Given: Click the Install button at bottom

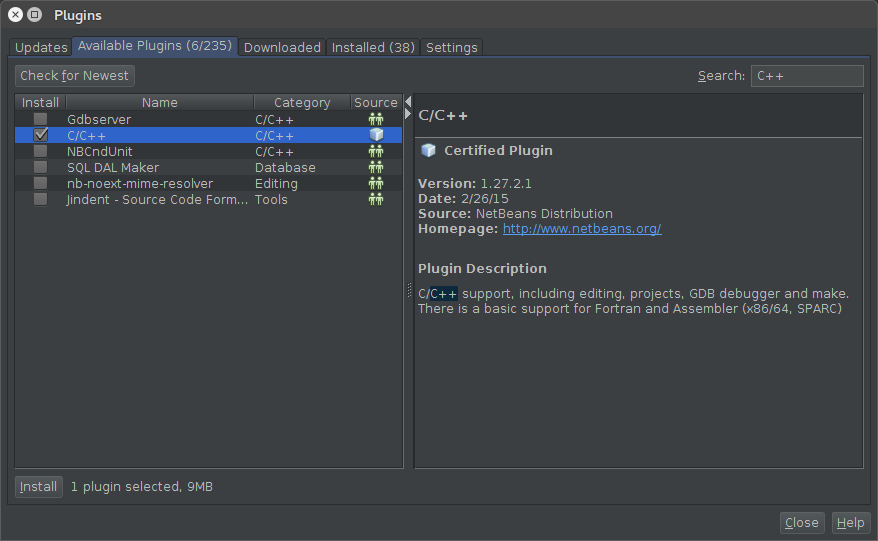Looking at the screenshot, I should [x=39, y=487].
